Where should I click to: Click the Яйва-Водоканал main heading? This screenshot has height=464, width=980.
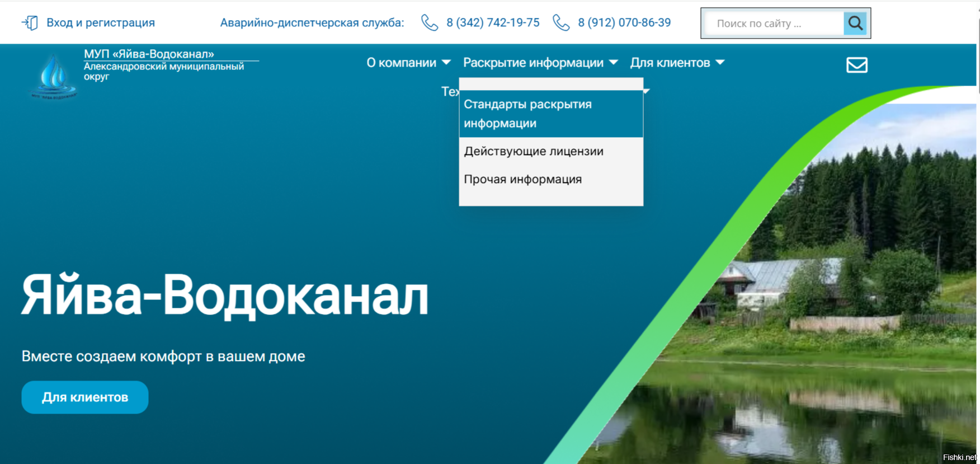[x=225, y=297]
